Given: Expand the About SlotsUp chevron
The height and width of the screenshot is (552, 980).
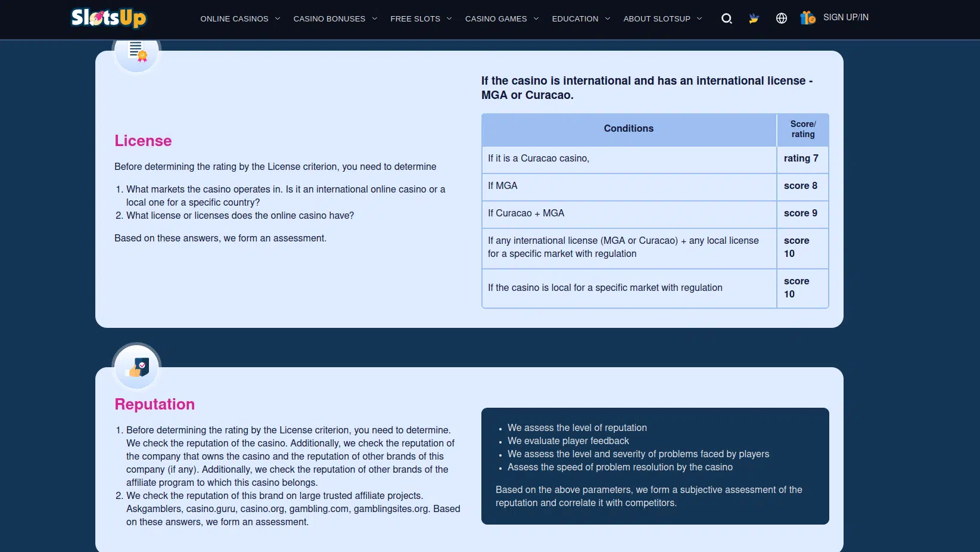Looking at the screenshot, I should pyautogui.click(x=699, y=18).
